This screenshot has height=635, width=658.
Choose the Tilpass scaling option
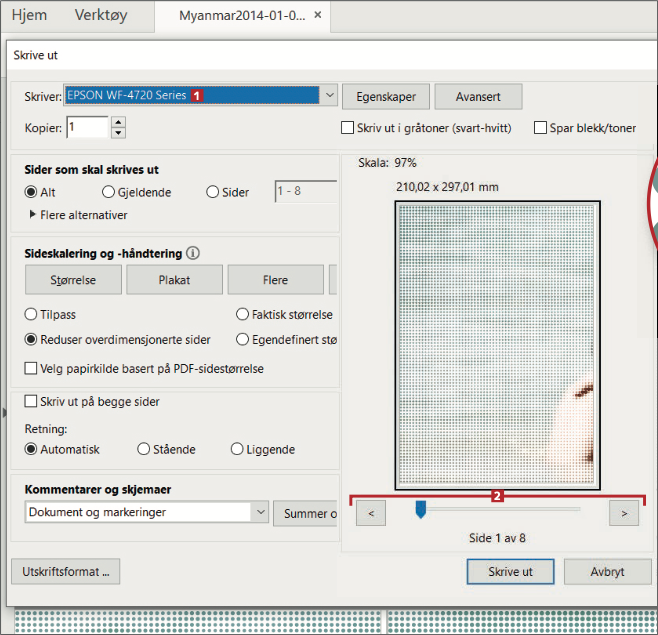tap(31, 314)
